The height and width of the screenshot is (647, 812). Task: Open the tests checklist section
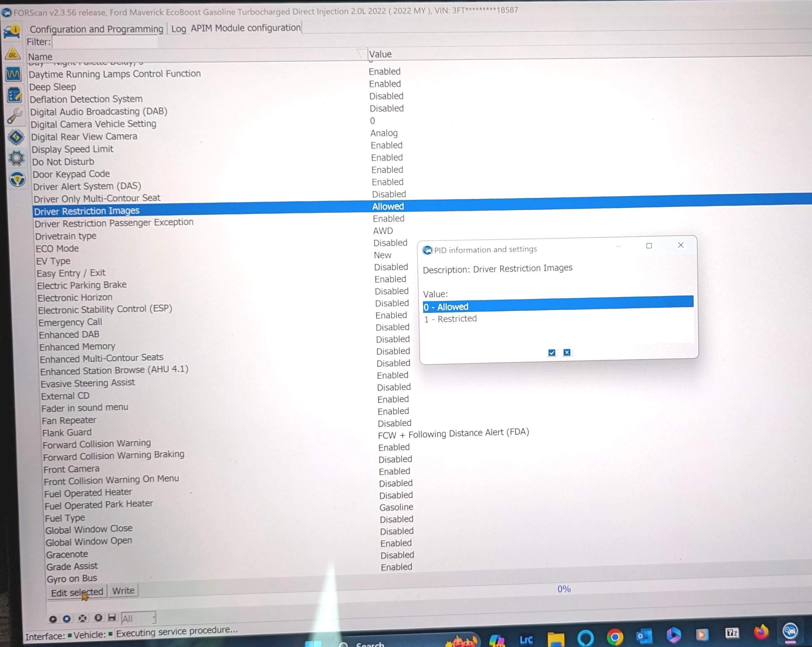[x=14, y=95]
